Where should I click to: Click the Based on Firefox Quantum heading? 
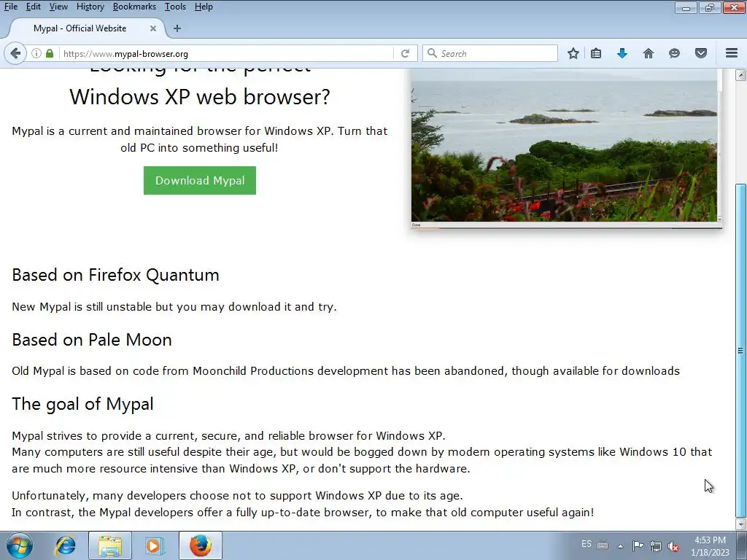[x=115, y=275]
